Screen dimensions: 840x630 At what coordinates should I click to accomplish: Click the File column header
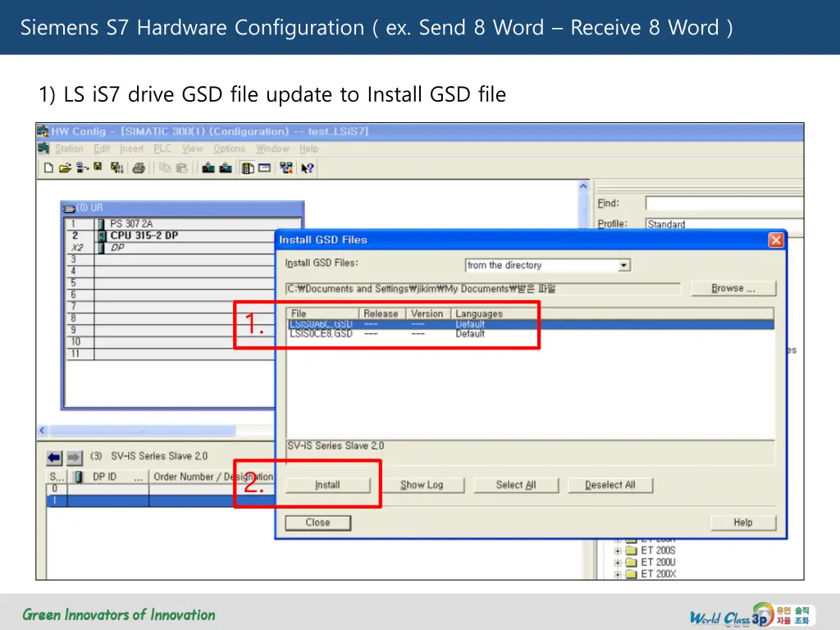point(323,314)
